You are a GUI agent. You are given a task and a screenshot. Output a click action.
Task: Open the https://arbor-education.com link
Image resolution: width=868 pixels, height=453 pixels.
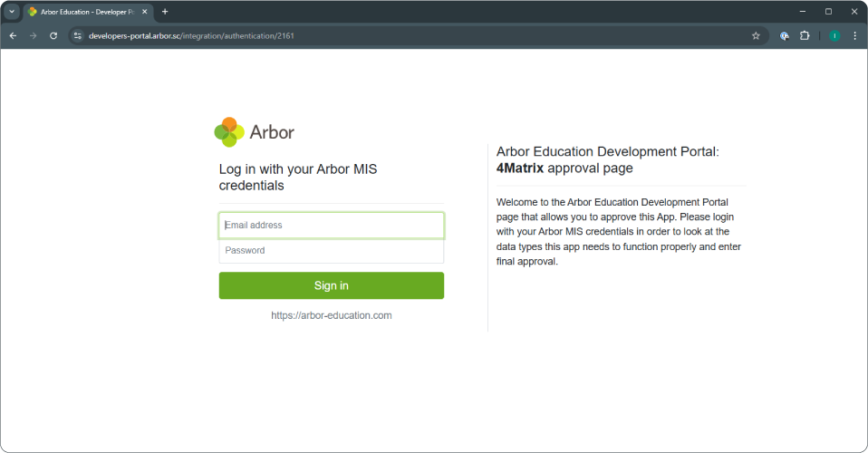click(x=332, y=315)
